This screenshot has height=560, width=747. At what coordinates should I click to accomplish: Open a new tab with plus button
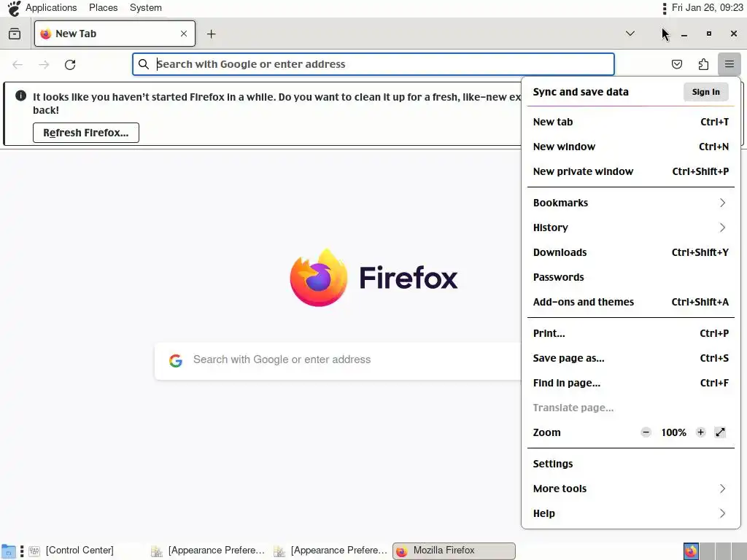click(211, 34)
